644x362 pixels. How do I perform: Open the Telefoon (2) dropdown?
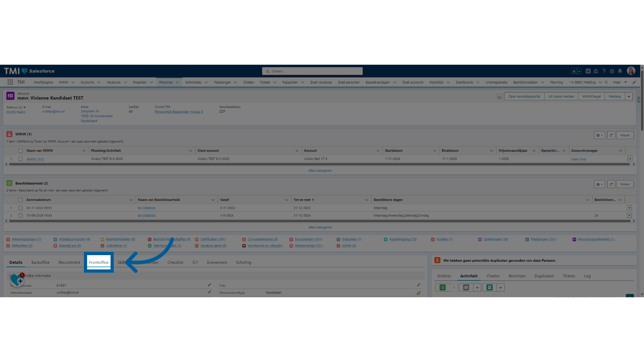point(24,108)
